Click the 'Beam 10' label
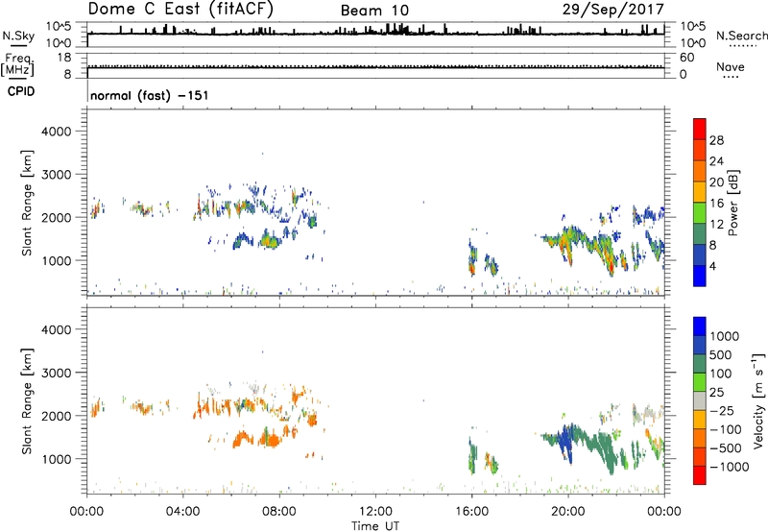768x532 pixels. 374,11
